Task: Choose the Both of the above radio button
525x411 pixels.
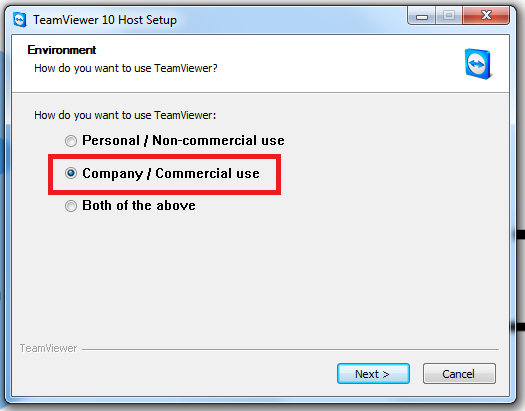Action: click(x=71, y=206)
